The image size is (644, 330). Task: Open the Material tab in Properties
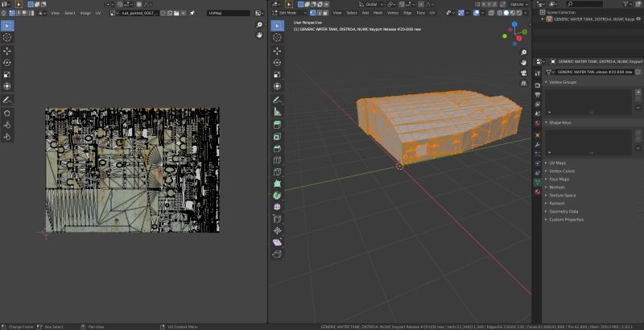pyautogui.click(x=538, y=192)
